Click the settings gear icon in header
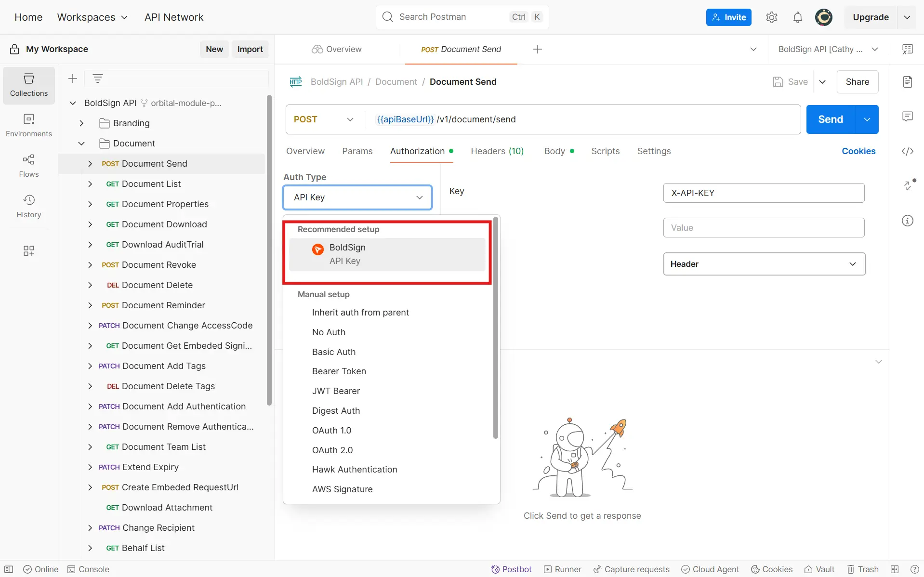Image resolution: width=924 pixels, height=577 pixels. (772, 17)
